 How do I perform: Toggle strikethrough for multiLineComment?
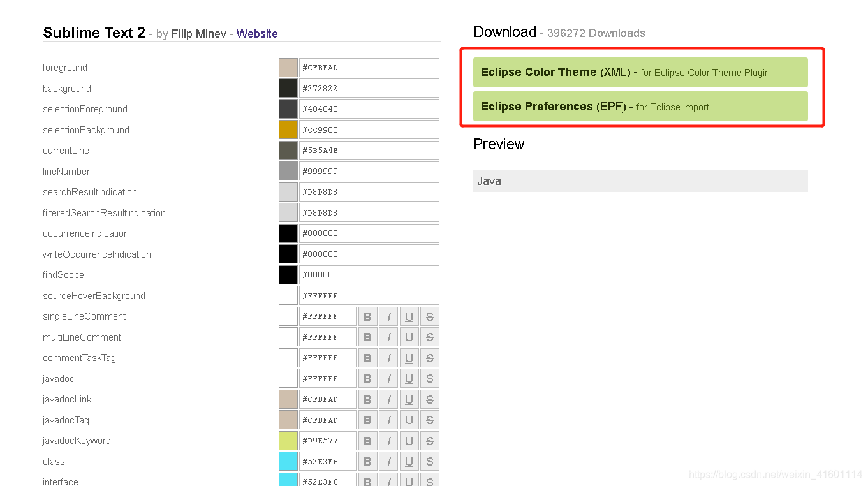point(430,337)
